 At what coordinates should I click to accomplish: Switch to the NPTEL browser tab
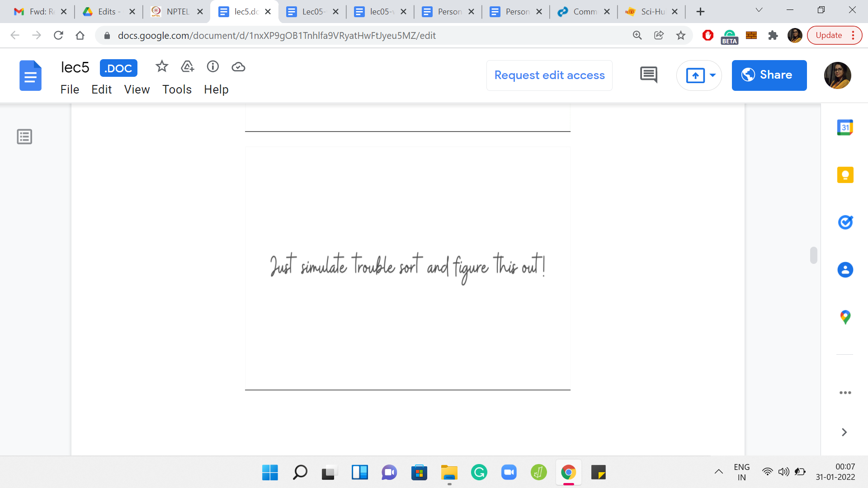click(x=176, y=12)
